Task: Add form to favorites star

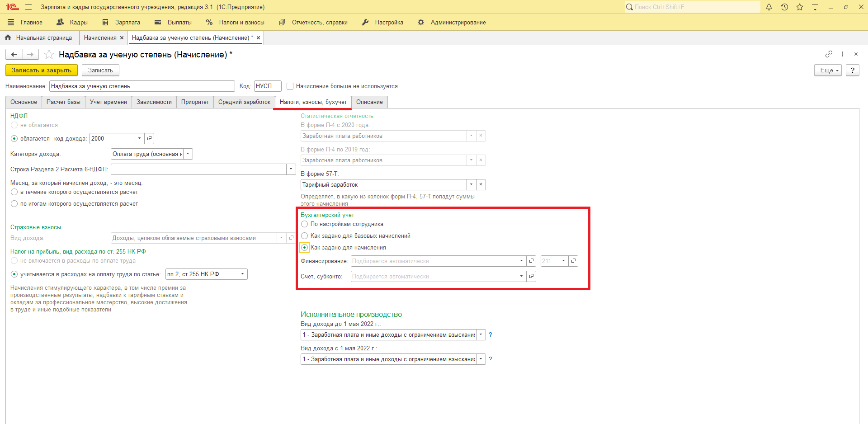Action: [x=49, y=55]
